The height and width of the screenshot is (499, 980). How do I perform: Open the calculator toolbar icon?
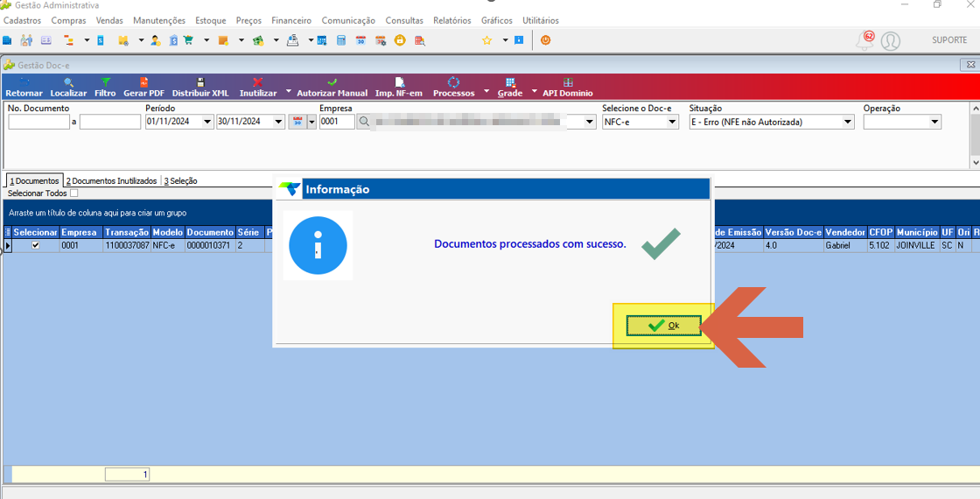pos(341,40)
